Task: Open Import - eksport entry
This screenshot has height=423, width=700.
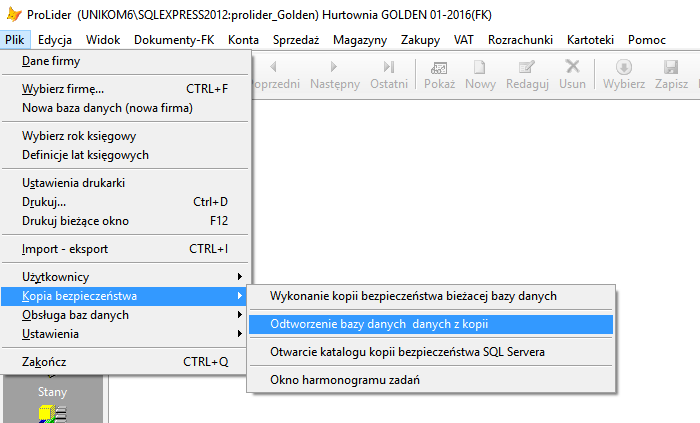Action: click(123, 249)
